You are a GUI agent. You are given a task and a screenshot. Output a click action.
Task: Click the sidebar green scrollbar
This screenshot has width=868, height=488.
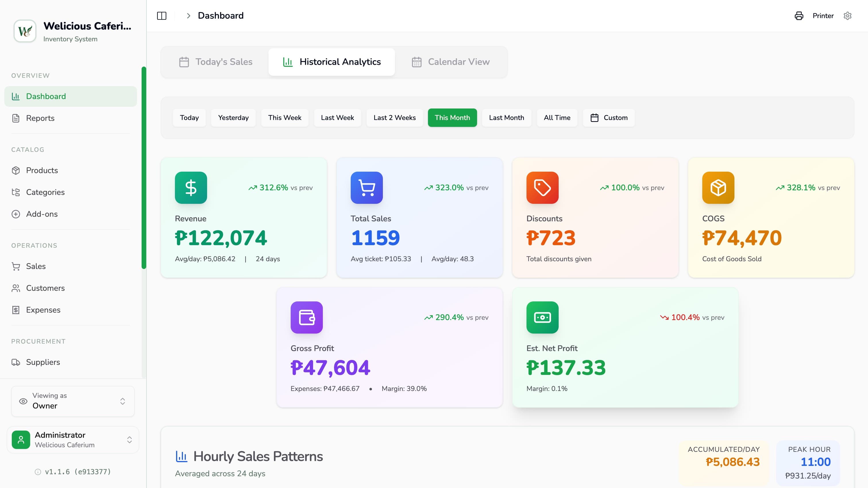pyautogui.click(x=144, y=168)
